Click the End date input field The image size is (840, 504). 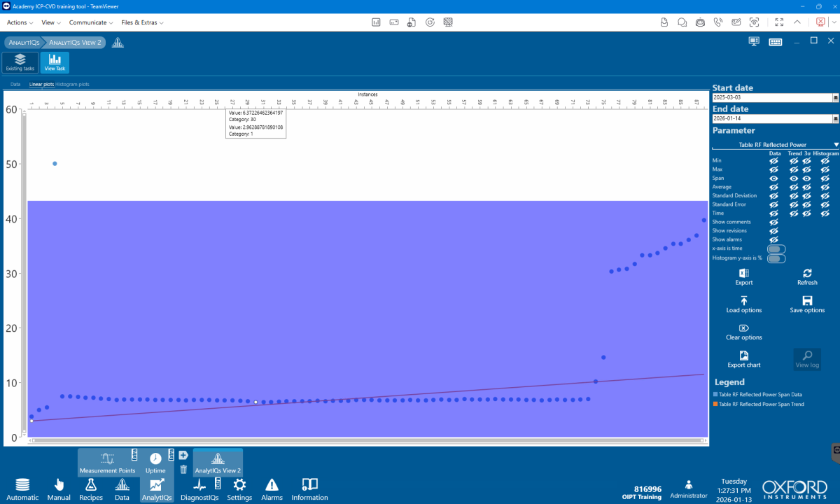[771, 119]
